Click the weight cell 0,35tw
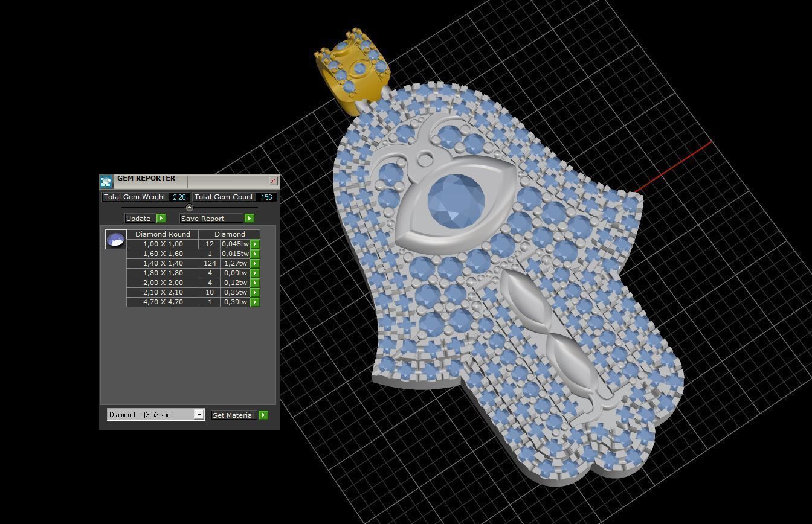This screenshot has height=524, width=812. 236,292
